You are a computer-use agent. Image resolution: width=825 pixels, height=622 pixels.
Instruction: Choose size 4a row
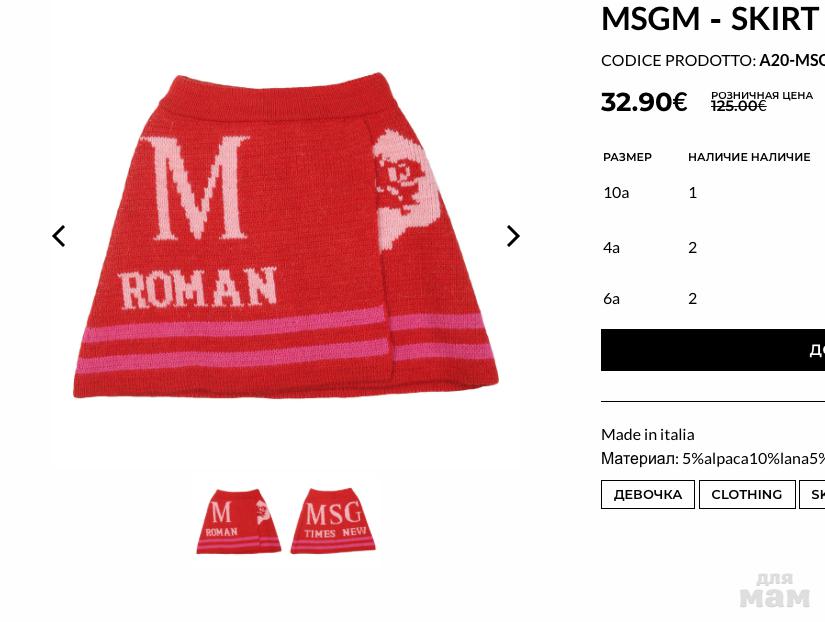(x=713, y=247)
